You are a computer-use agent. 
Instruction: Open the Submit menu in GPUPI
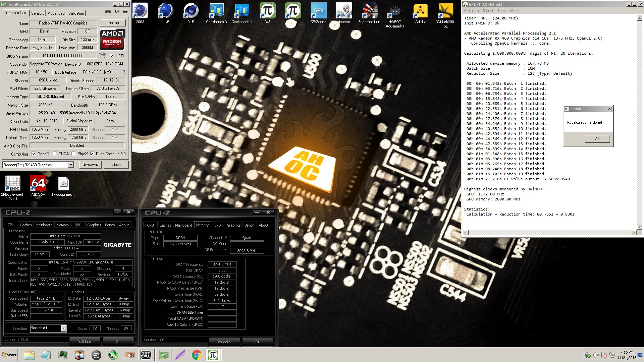[488, 11]
